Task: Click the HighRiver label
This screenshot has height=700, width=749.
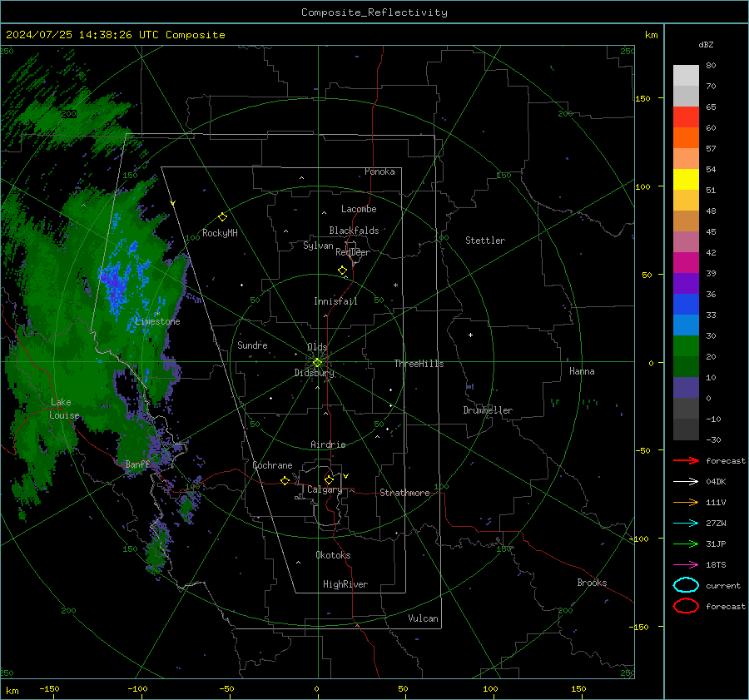Action: 345,584
